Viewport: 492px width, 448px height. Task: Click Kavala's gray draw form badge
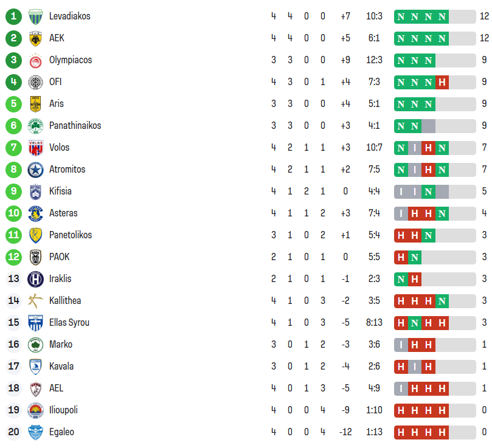[415, 367]
